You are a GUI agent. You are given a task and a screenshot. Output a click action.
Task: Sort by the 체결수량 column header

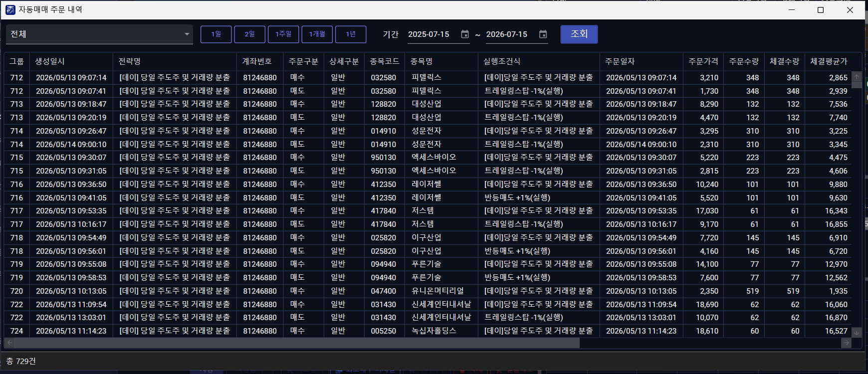(x=785, y=61)
